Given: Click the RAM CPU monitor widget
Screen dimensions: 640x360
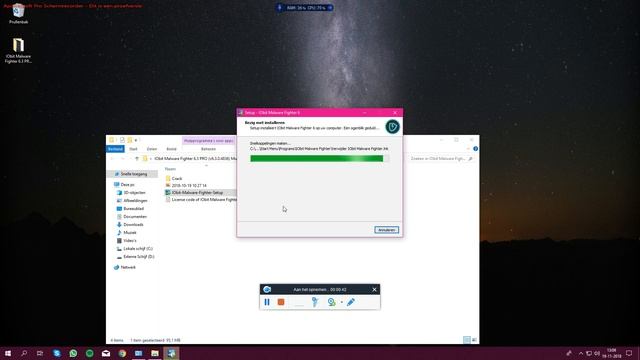Looking at the screenshot, I should (306, 7).
